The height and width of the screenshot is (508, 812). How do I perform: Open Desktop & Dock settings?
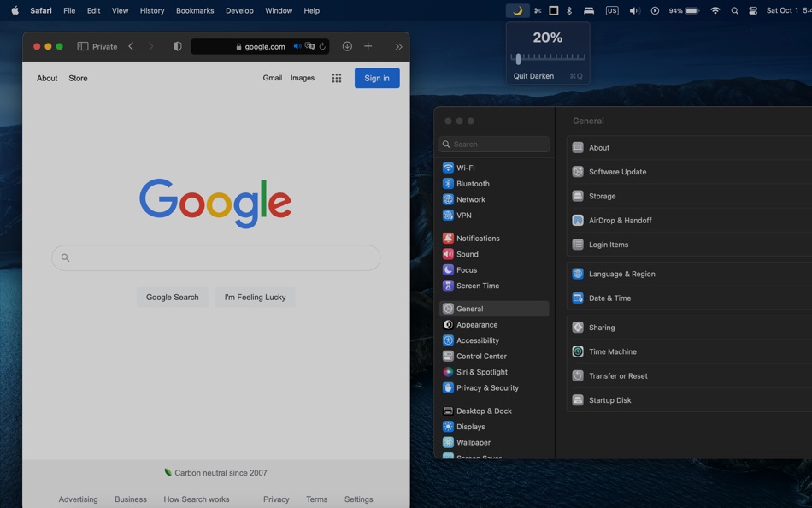coord(493,411)
